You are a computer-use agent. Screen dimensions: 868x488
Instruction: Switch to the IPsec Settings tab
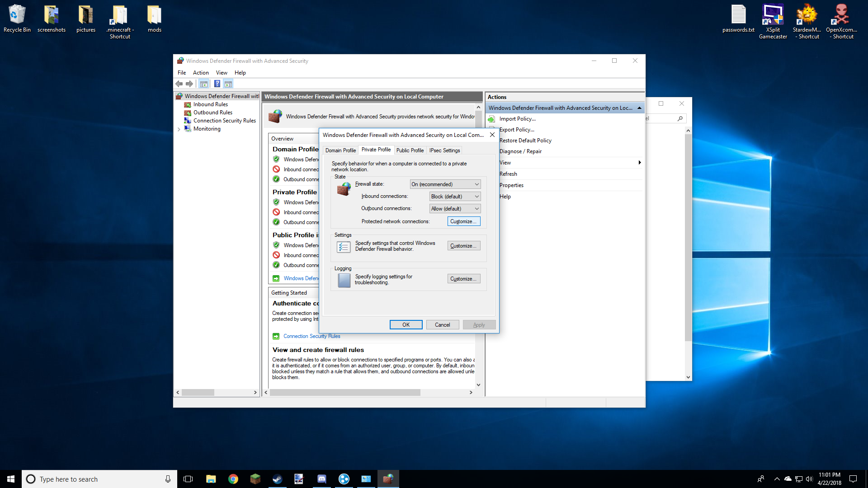pos(444,150)
